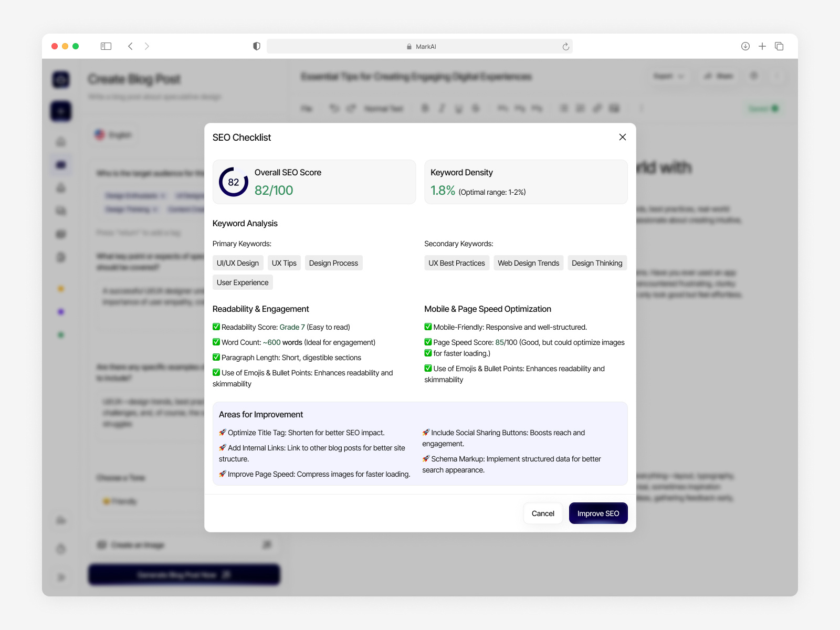This screenshot has height=630, width=840.
Task: Redo the last edit using the toolbar
Action: click(350, 108)
